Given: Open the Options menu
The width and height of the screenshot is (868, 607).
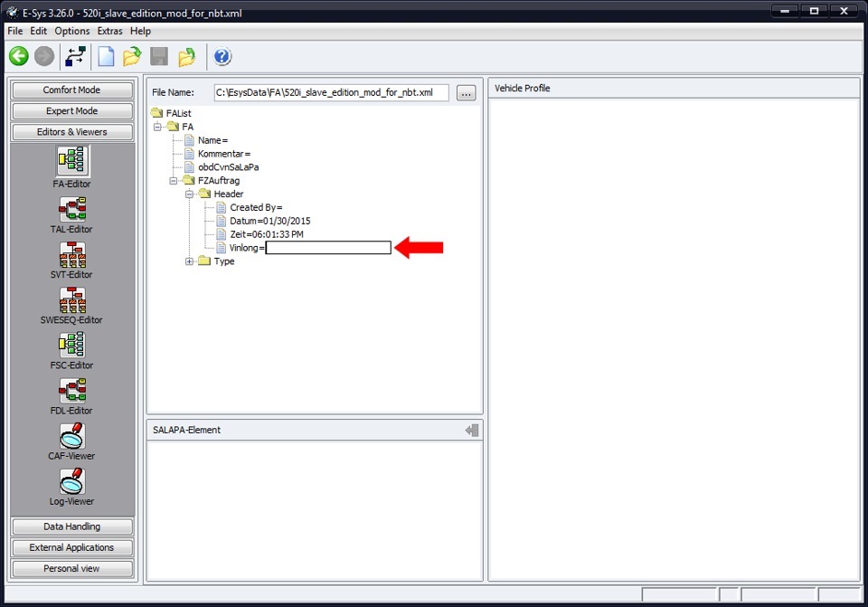Looking at the screenshot, I should coord(72,31).
